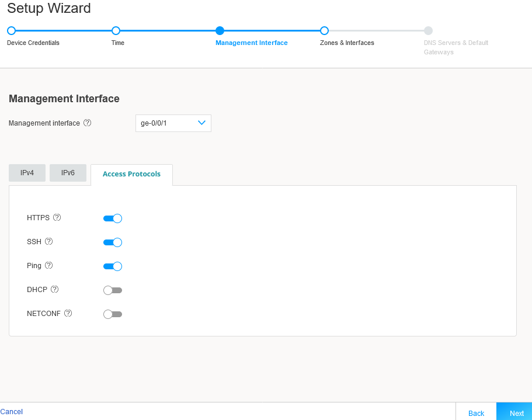This screenshot has width=532, height=420.
Task: Click the DHCP help question mark
Action: click(x=54, y=289)
